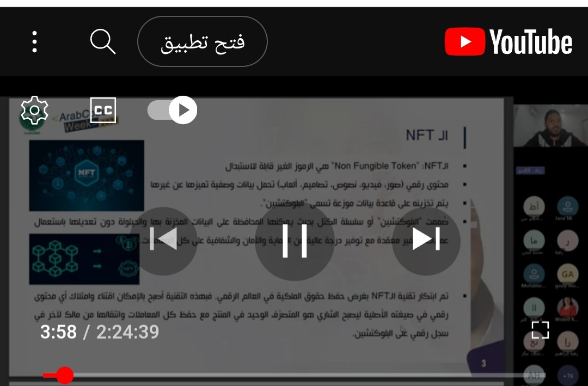This screenshot has height=386, width=588.
Task: Click the NFT network image on slide
Action: 87,175
